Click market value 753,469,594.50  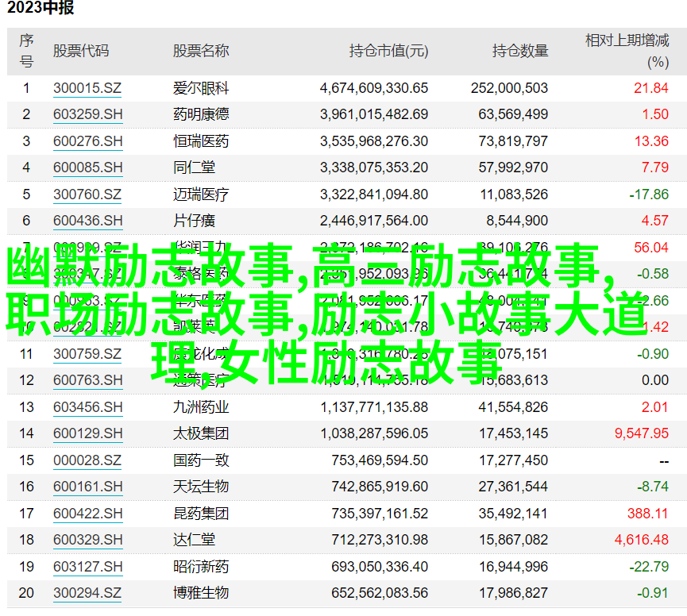(380, 460)
